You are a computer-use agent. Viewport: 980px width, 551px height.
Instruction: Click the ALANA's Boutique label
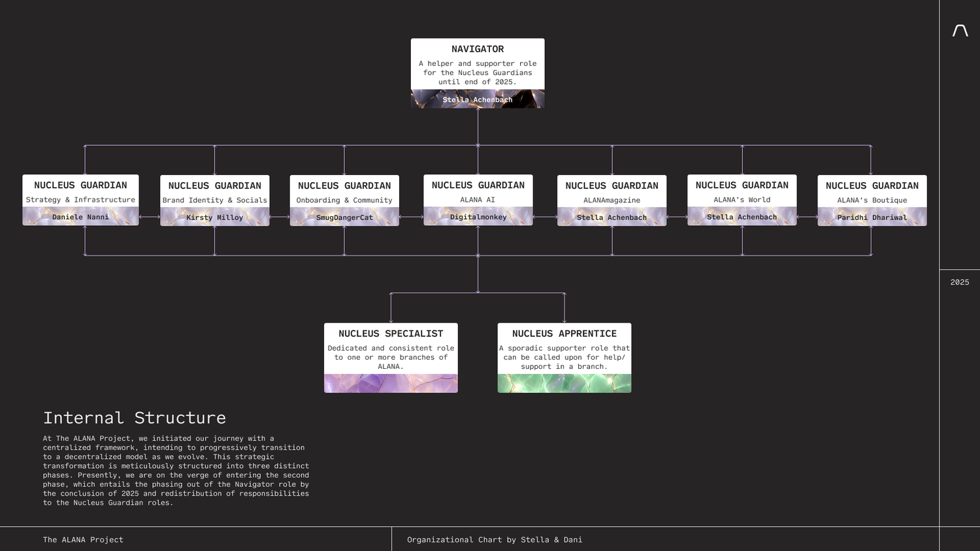click(872, 200)
